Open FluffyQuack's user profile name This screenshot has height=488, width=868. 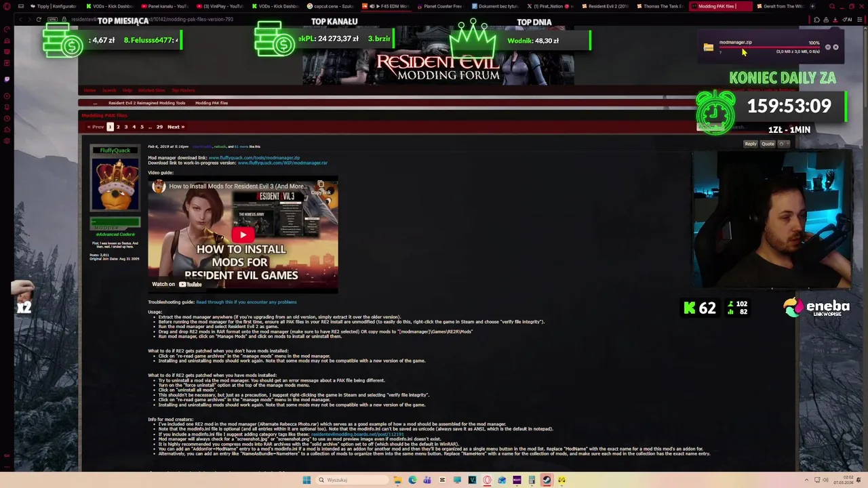115,150
